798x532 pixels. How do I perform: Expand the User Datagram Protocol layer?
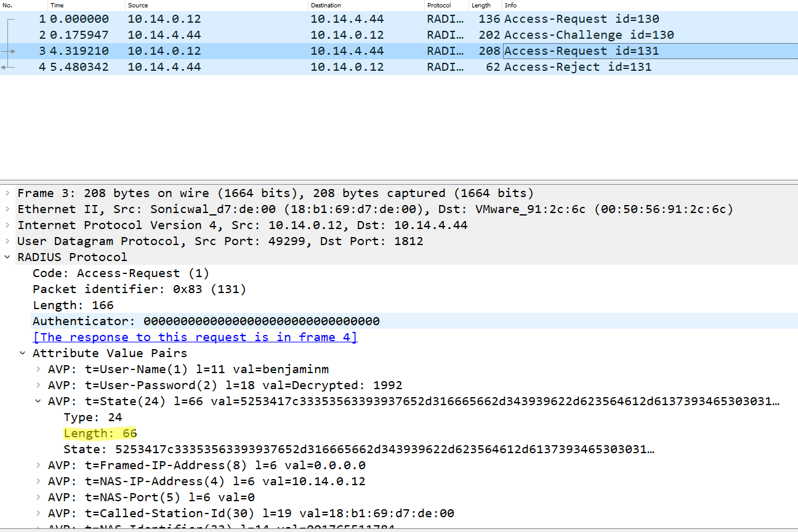7,241
